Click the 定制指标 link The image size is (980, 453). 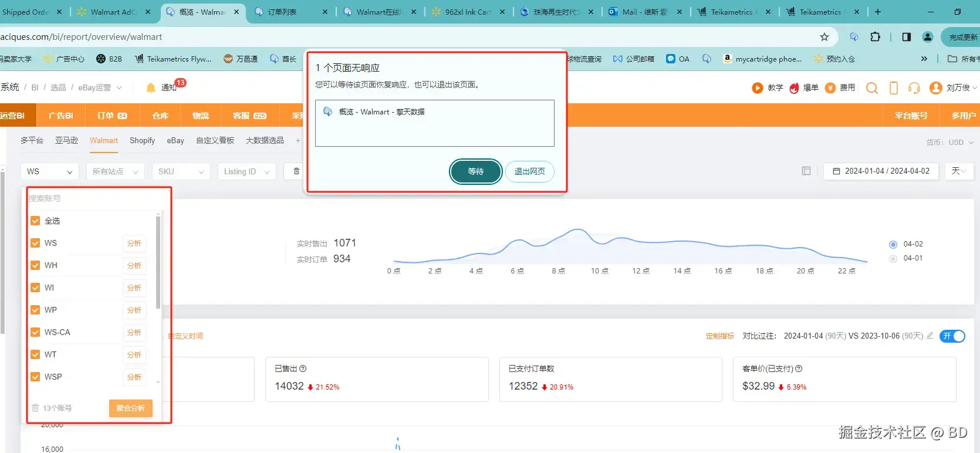tap(720, 336)
